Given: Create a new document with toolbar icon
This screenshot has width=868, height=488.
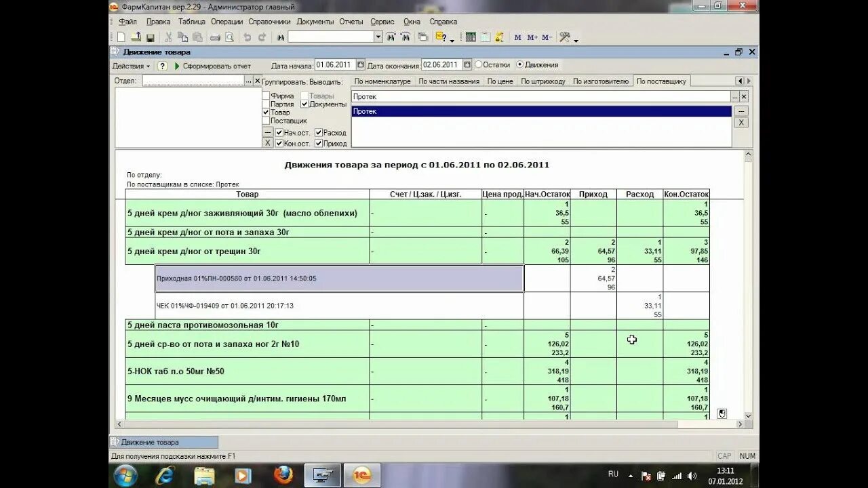Looking at the screenshot, I should (x=121, y=37).
